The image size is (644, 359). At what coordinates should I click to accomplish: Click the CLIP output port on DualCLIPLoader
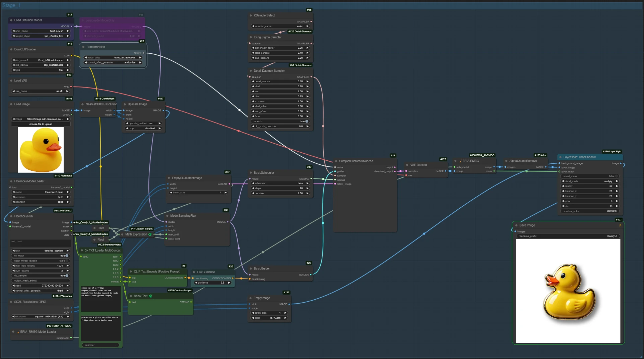click(x=71, y=55)
